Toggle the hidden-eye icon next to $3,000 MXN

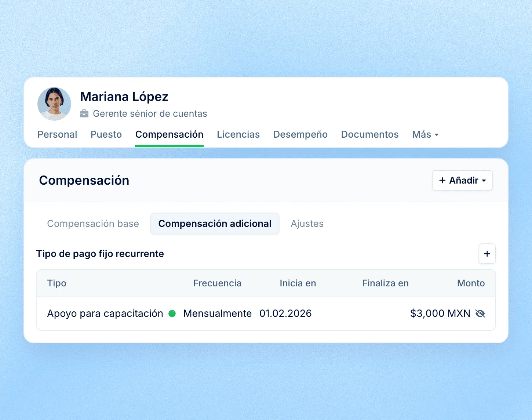coord(480,314)
